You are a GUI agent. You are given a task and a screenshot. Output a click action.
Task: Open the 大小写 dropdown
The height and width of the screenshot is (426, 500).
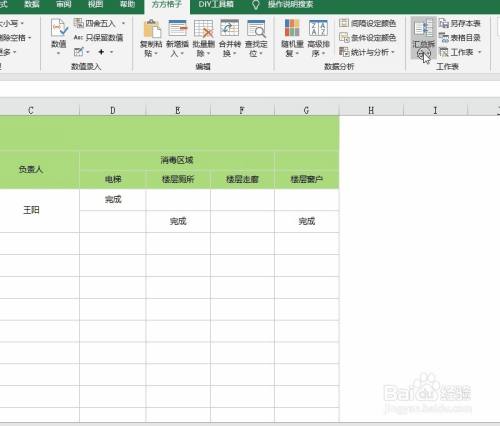click(11, 23)
